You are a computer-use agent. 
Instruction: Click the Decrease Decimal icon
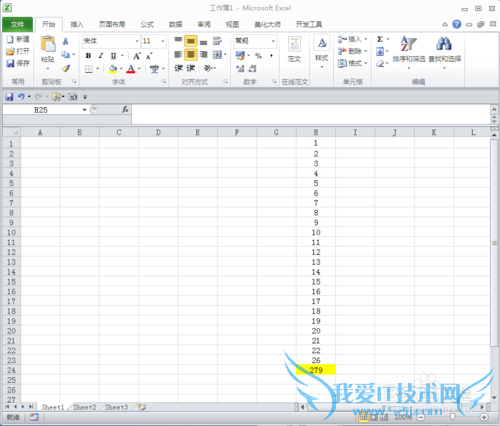tap(252, 69)
